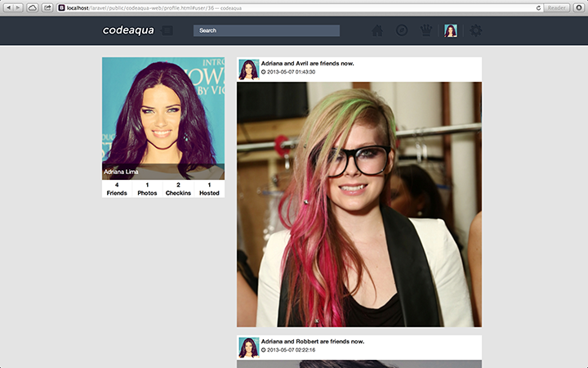Open the 2 Checkins tab
Image resolution: width=588 pixels, height=368 pixels.
[178, 189]
